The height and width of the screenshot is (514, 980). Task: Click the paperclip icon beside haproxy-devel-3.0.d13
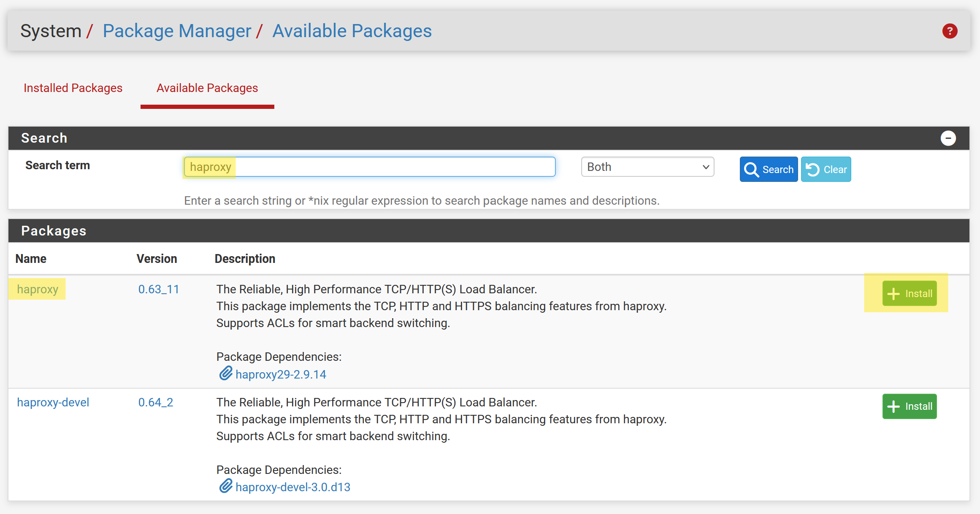[226, 486]
